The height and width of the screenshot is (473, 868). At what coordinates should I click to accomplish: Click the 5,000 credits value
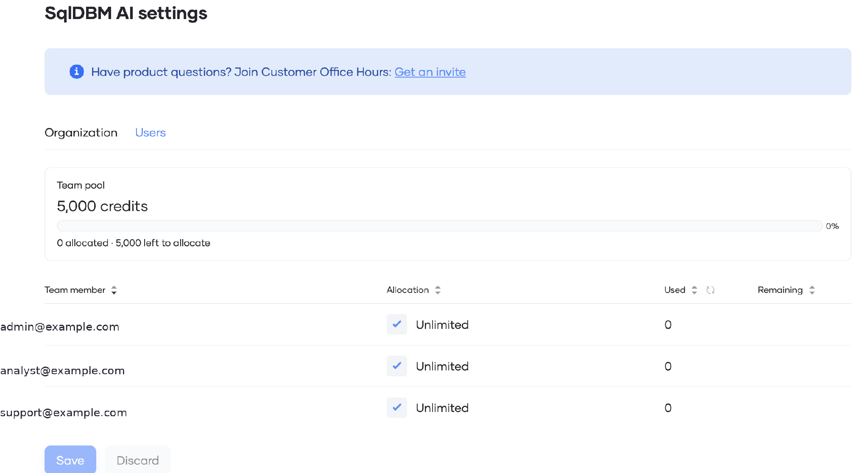(x=102, y=206)
